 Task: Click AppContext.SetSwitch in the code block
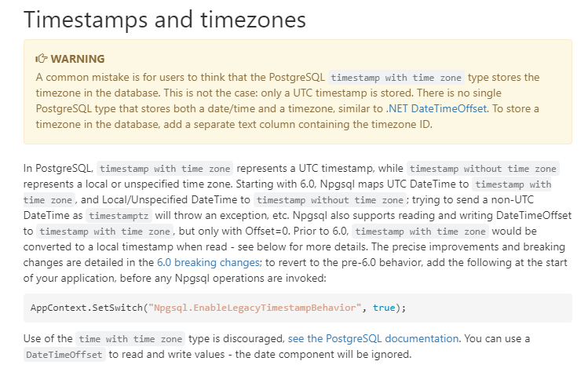coord(86,308)
